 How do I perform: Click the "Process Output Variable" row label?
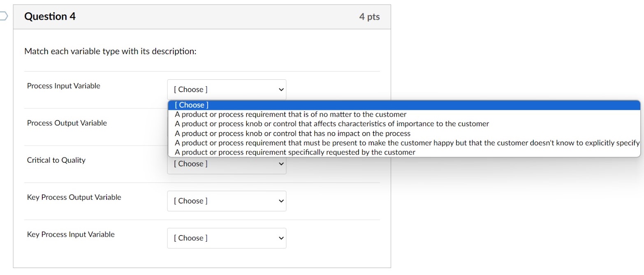tap(67, 123)
